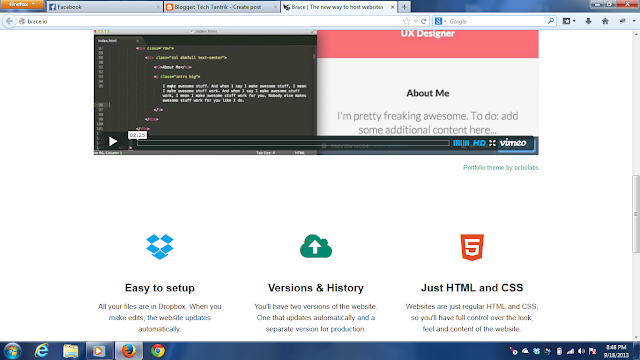Viewport: 640px width, 360px height.
Task: Close the Facebook tab
Action: click(x=158, y=7)
